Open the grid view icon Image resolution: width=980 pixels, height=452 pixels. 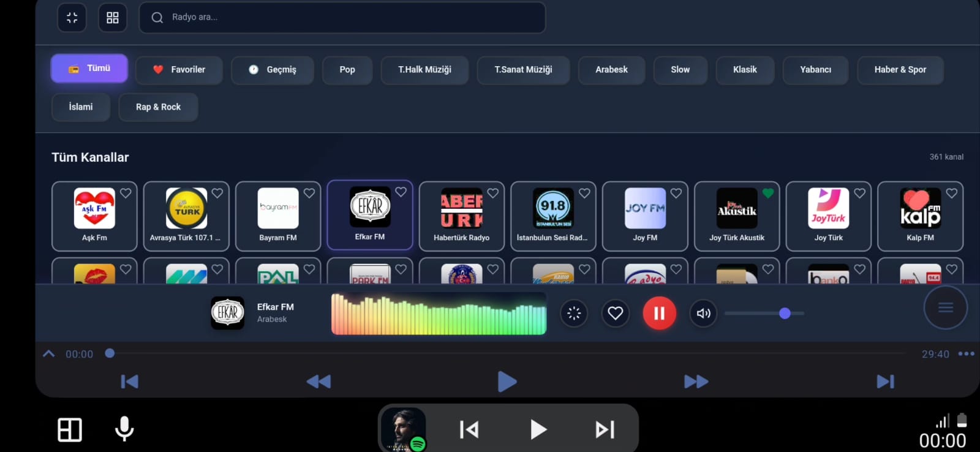113,18
